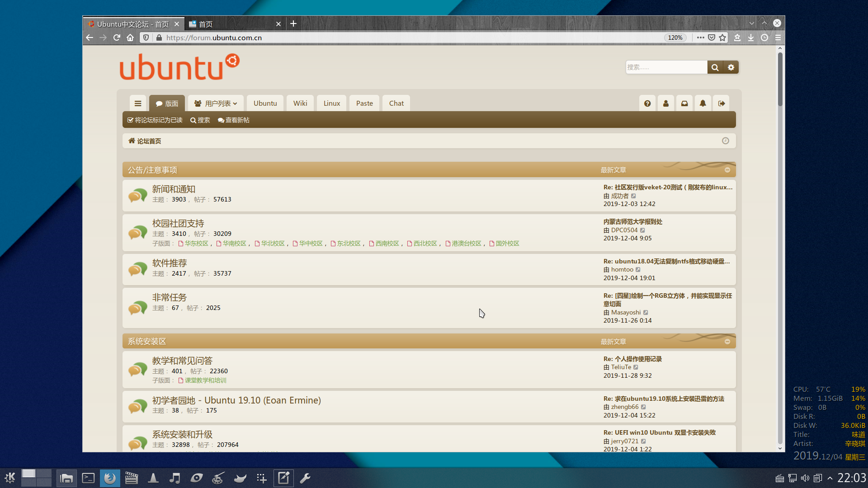Open page actions three-dot menu
The image size is (868, 488).
pyautogui.click(x=700, y=38)
